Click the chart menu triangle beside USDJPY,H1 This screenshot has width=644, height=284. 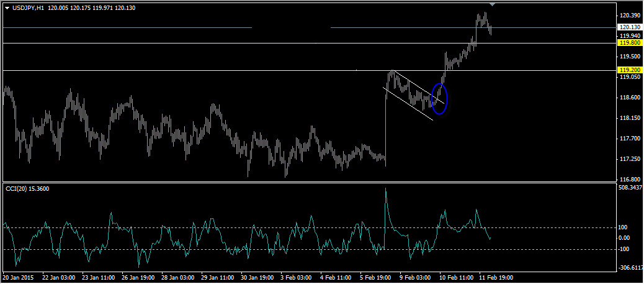tap(7, 8)
